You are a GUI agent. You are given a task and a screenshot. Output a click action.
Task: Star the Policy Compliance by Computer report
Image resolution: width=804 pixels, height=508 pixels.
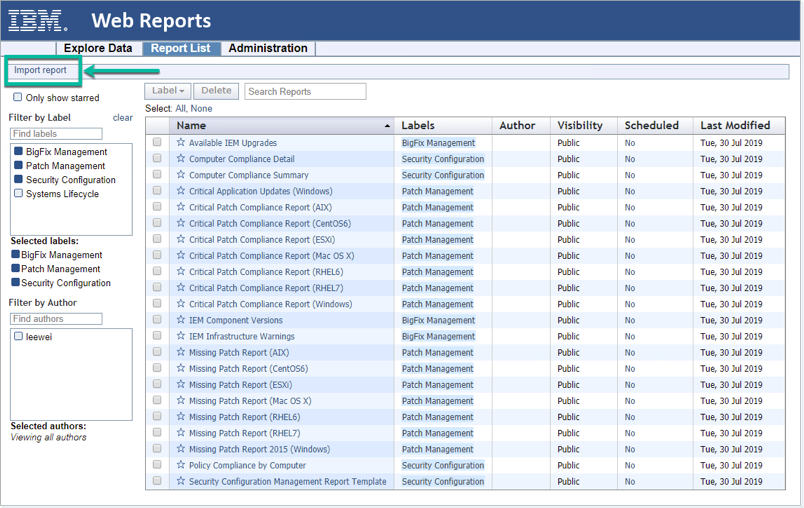180,465
